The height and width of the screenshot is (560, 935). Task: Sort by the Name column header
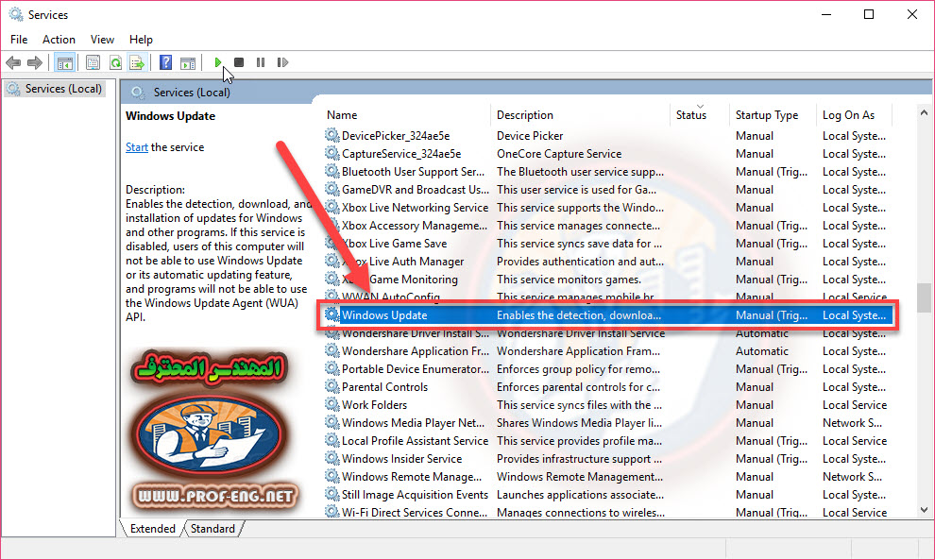(x=407, y=115)
